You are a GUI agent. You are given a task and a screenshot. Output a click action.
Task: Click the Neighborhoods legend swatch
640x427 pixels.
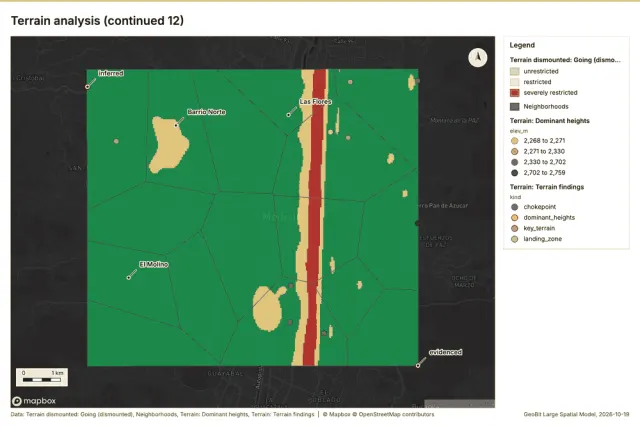point(515,107)
